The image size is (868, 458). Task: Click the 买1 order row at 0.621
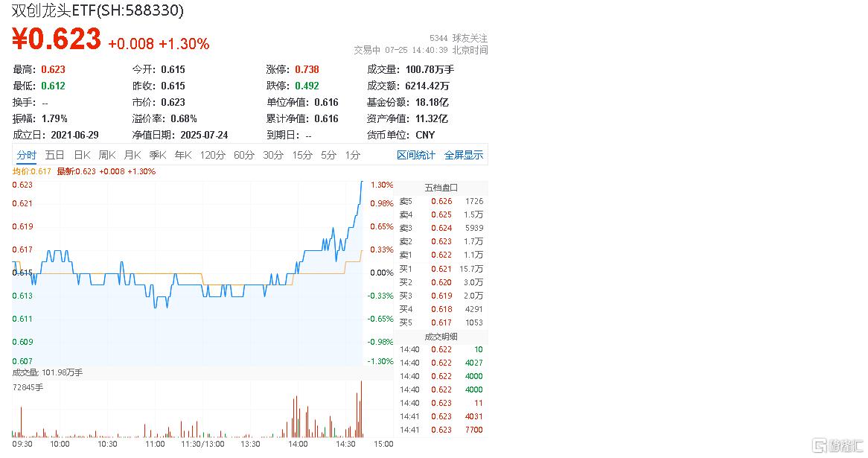pos(441,269)
